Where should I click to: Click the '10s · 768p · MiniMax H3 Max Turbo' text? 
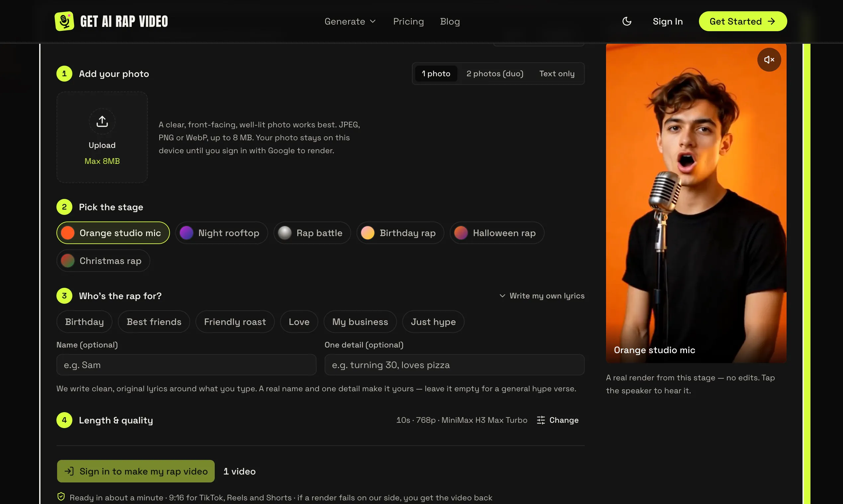[x=462, y=420]
